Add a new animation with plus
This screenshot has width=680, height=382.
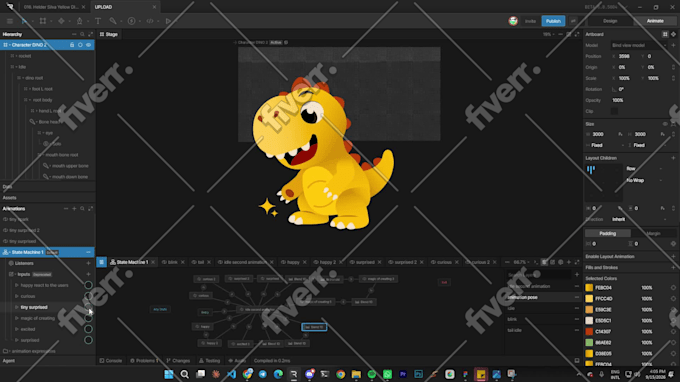click(74, 209)
